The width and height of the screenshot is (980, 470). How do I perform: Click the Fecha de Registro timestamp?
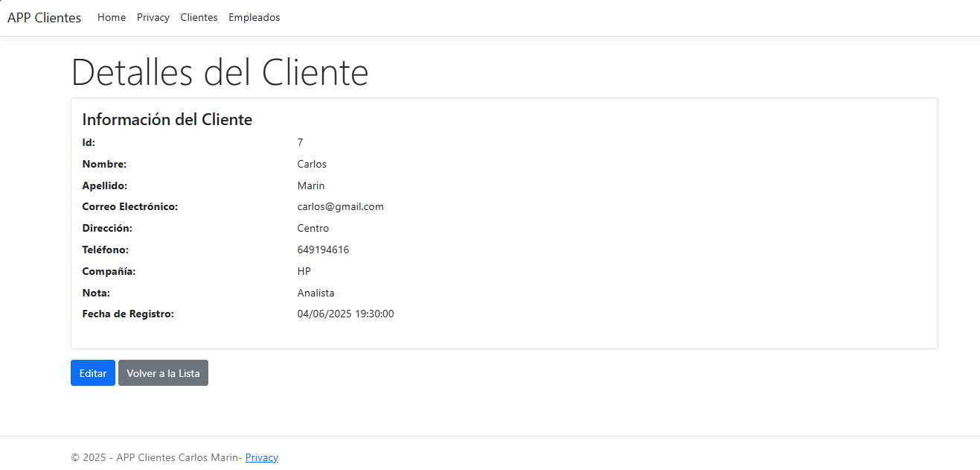pyautogui.click(x=346, y=314)
